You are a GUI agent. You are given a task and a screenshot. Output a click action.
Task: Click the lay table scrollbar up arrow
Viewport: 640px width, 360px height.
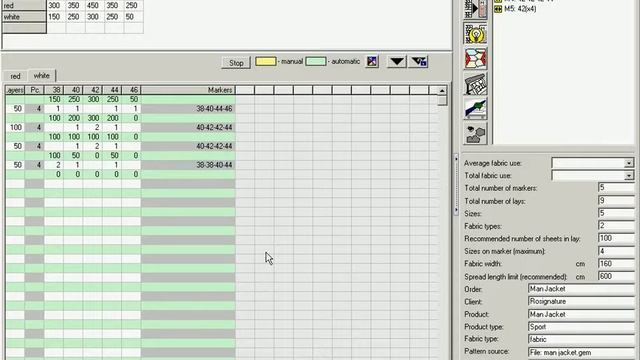(x=442, y=90)
